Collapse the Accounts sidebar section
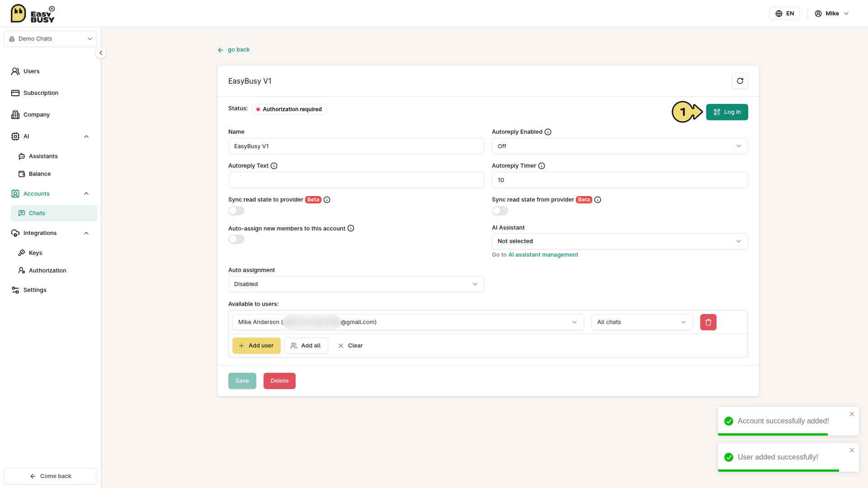This screenshot has width=868, height=488. (x=86, y=194)
